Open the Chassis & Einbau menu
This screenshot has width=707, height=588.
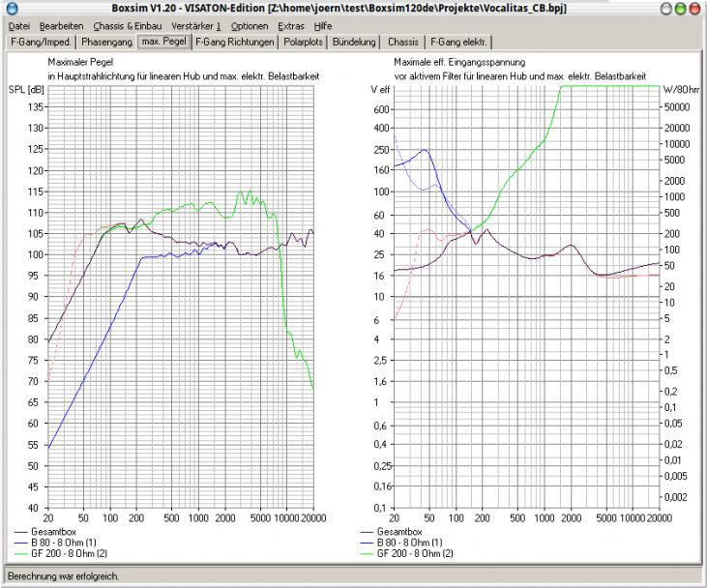pos(127,25)
